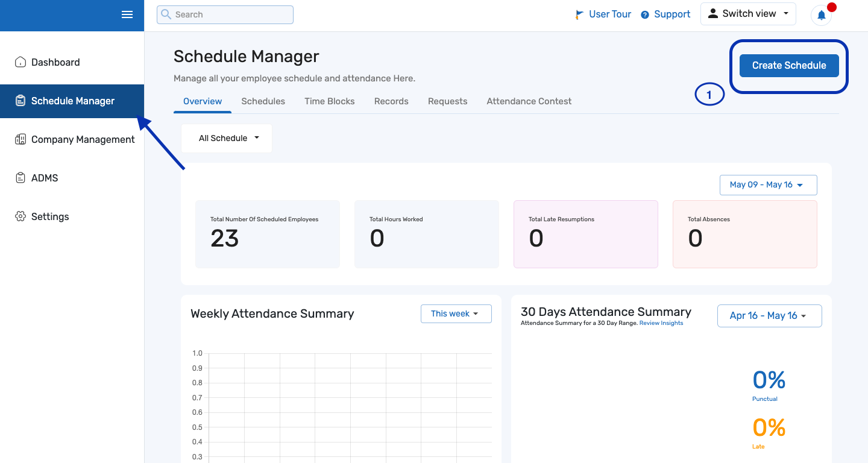
Task: Open the Attendance Contest tab
Action: coord(529,101)
